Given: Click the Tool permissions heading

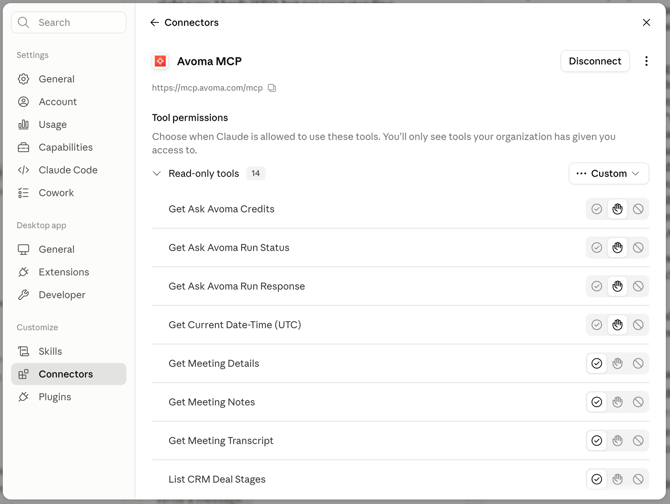Looking at the screenshot, I should tap(190, 117).
